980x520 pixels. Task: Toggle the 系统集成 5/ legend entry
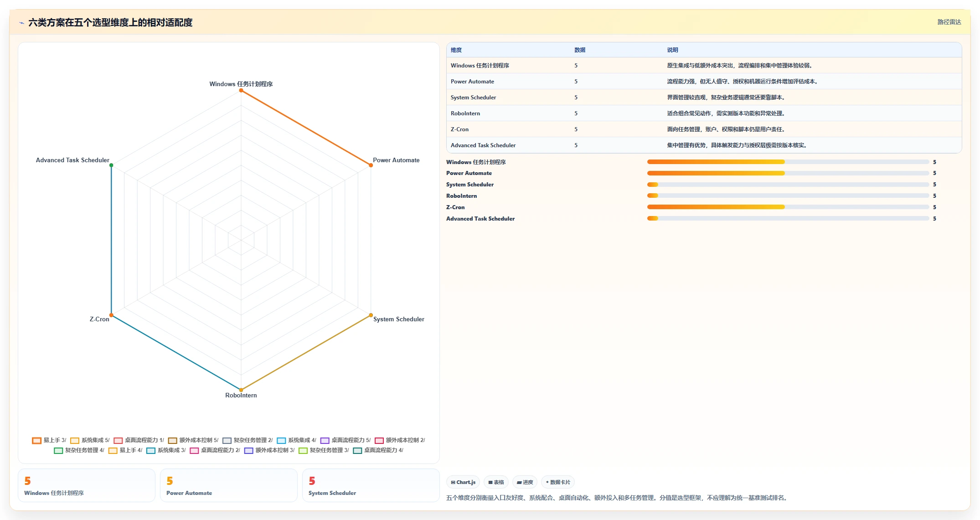[x=90, y=440]
